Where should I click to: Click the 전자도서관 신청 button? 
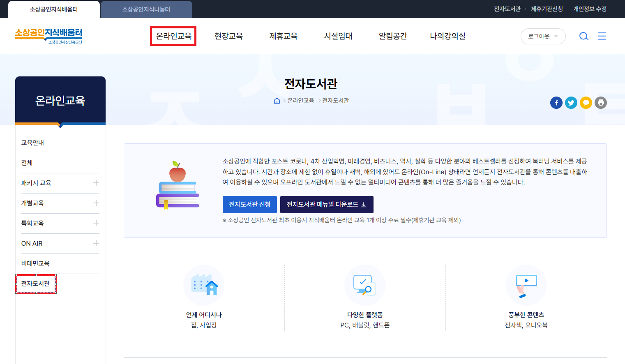tap(249, 204)
